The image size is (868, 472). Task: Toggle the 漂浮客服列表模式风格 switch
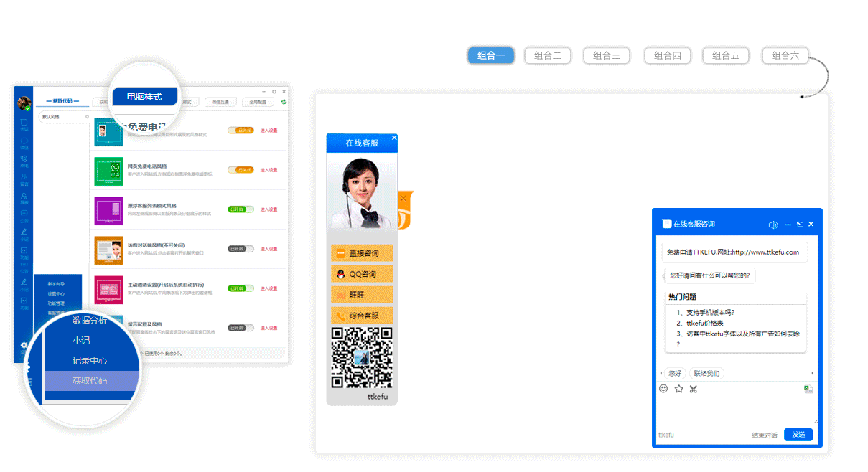pos(241,209)
